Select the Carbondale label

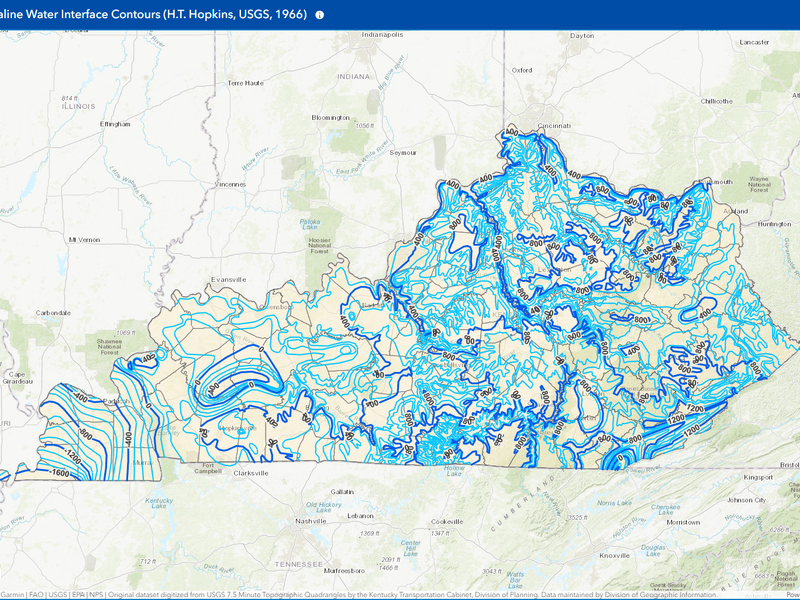(53, 313)
